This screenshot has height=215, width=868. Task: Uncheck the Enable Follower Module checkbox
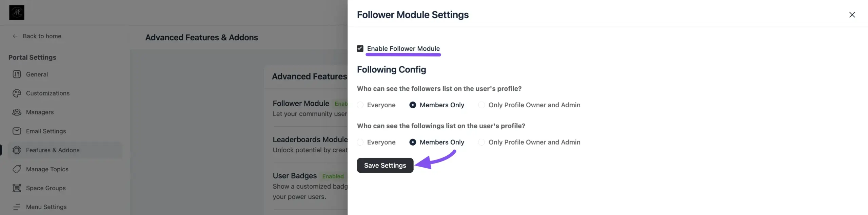360,49
